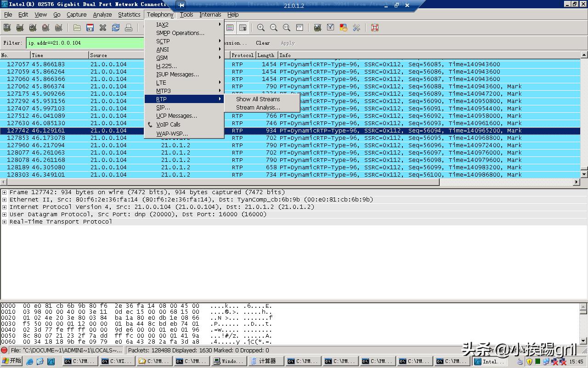Expand the User Datagram Protocol row
The height and width of the screenshot is (368, 588).
pyautogui.click(x=5, y=214)
